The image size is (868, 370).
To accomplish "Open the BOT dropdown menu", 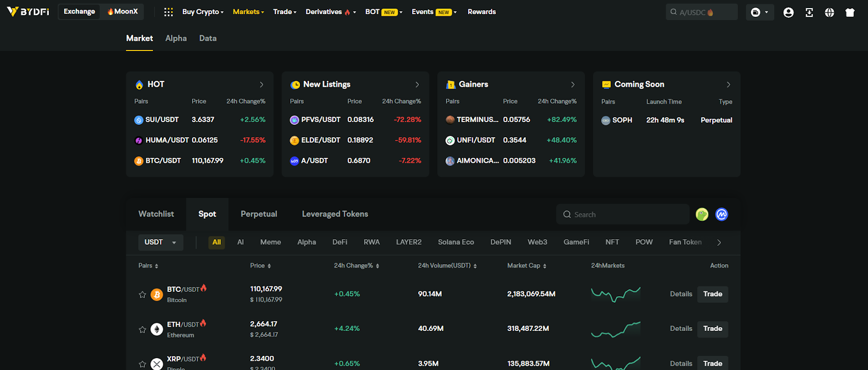I will [384, 12].
